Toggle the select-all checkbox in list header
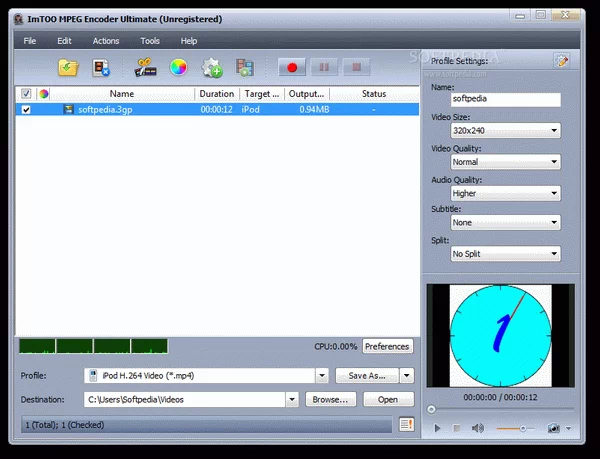The height and width of the screenshot is (459, 600). [26, 94]
